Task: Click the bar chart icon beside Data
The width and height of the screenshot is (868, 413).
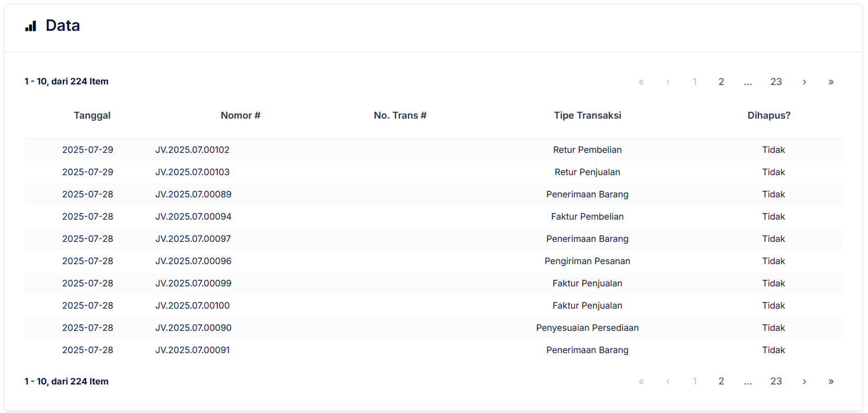Action: coord(31,26)
